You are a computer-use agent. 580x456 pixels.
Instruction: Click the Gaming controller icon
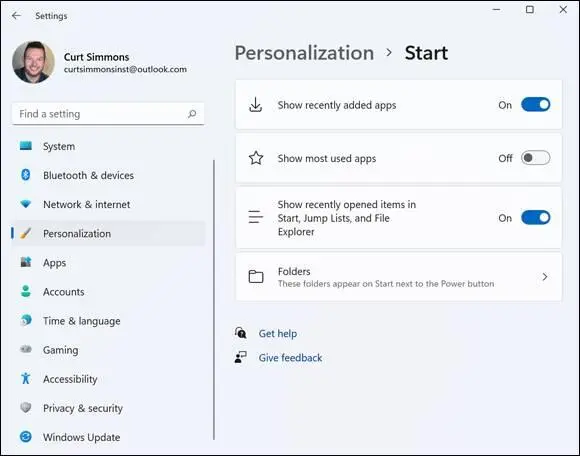[x=26, y=349]
